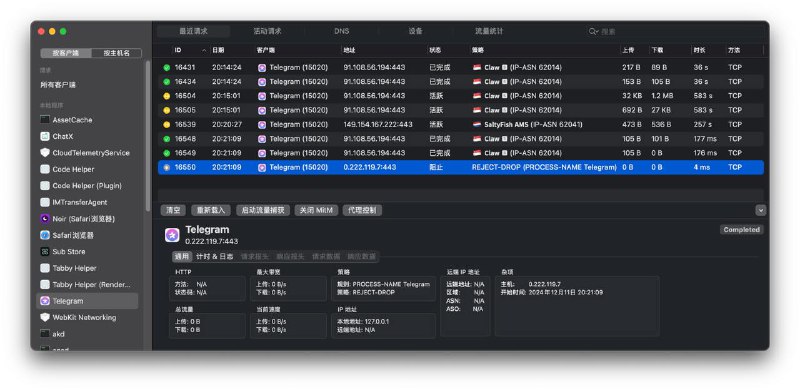This screenshot has height=391, width=800.
Task: Click large Telegram icon in detail panel
Action: tap(172, 235)
